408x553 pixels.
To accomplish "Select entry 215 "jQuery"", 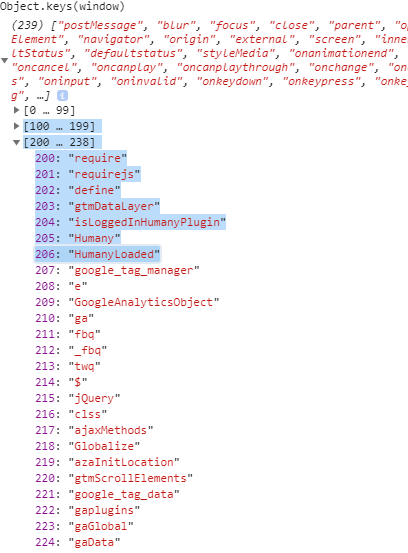I will tap(78, 398).
